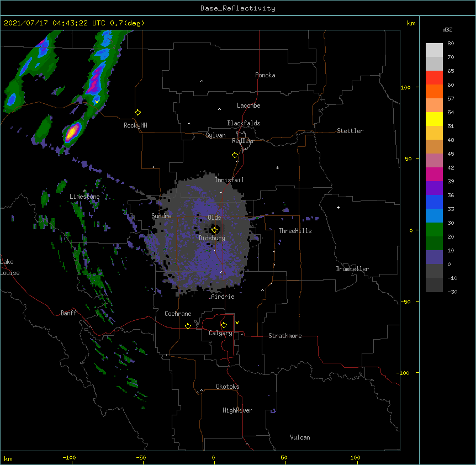The width and height of the screenshot is (476, 465).
Task: Pick the light gray 70-80 dBZ swatch
Action: pos(434,50)
